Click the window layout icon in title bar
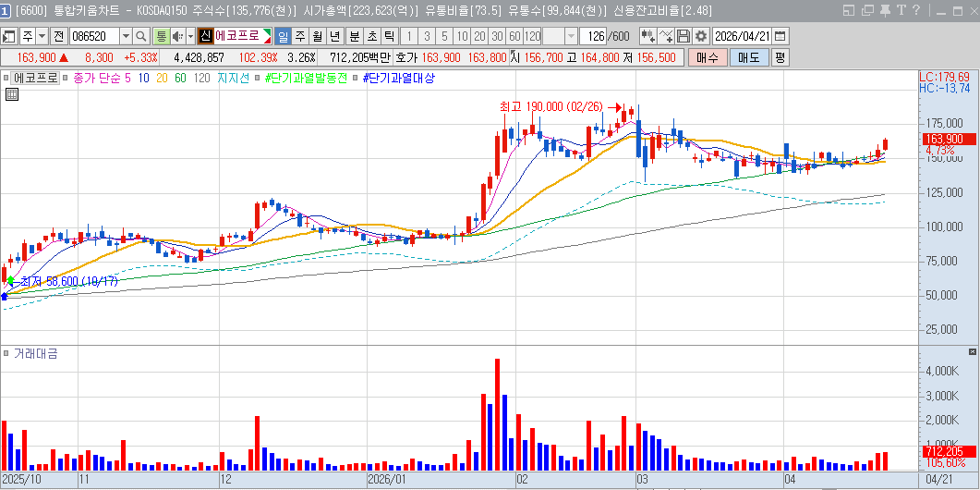The height and width of the screenshot is (490, 980). pos(848,10)
